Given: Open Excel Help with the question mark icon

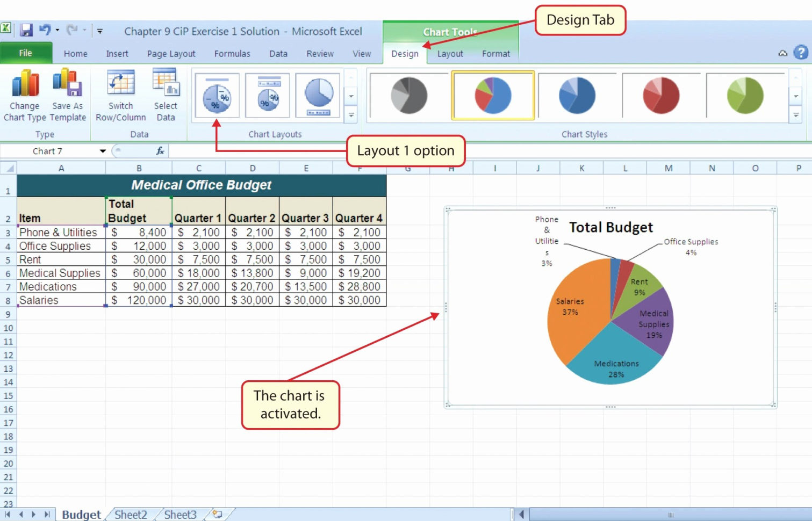Looking at the screenshot, I should click(800, 53).
